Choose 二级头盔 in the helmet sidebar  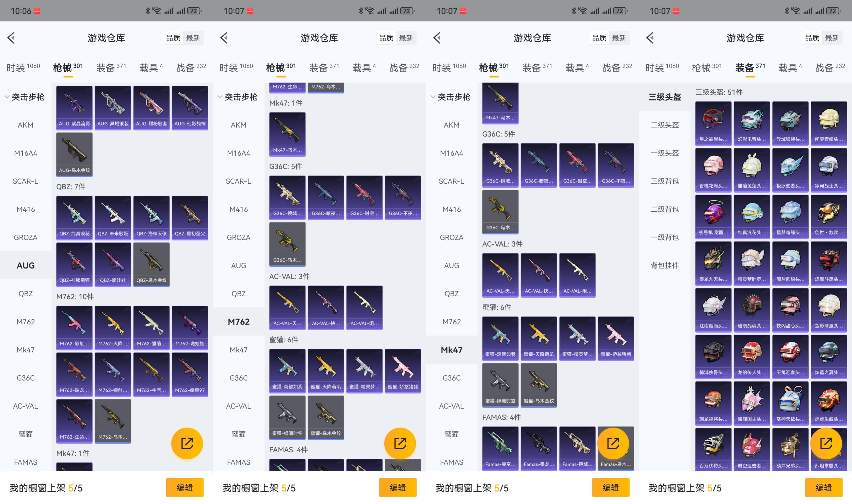click(664, 125)
